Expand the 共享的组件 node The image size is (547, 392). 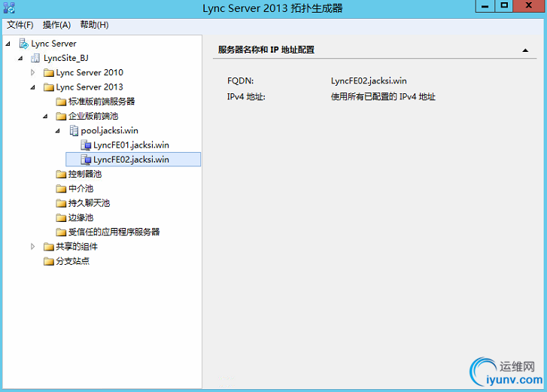33,247
